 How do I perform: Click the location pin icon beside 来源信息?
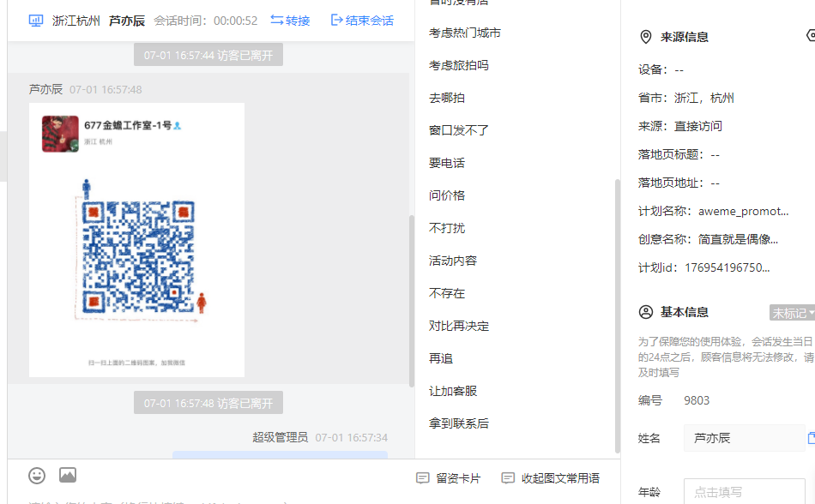click(645, 37)
